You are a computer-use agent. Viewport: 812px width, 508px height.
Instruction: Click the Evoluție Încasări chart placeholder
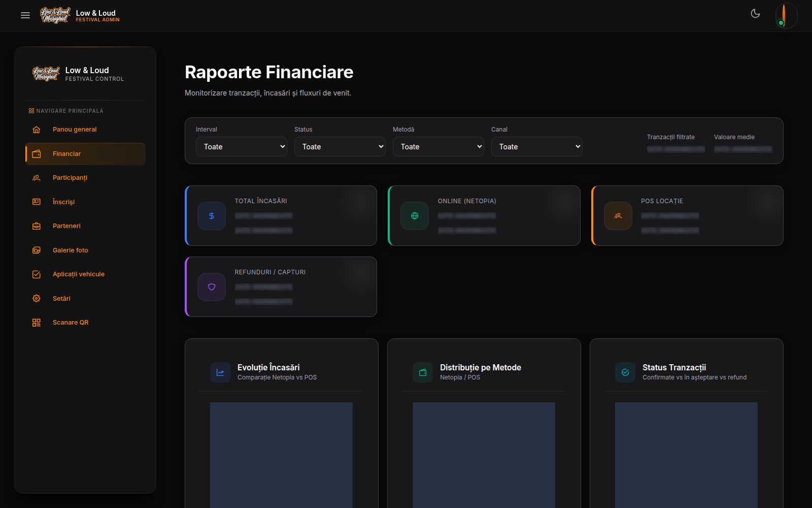[281, 455]
